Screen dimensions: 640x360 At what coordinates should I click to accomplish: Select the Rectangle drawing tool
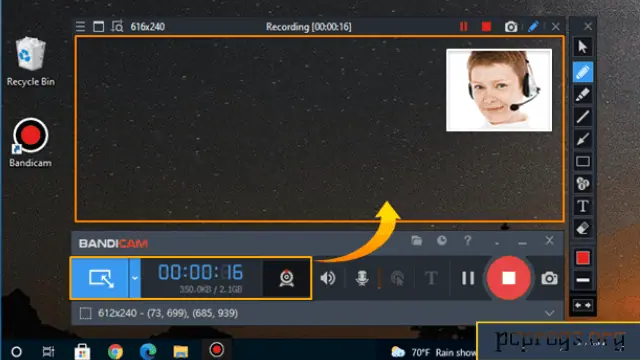coord(582,162)
